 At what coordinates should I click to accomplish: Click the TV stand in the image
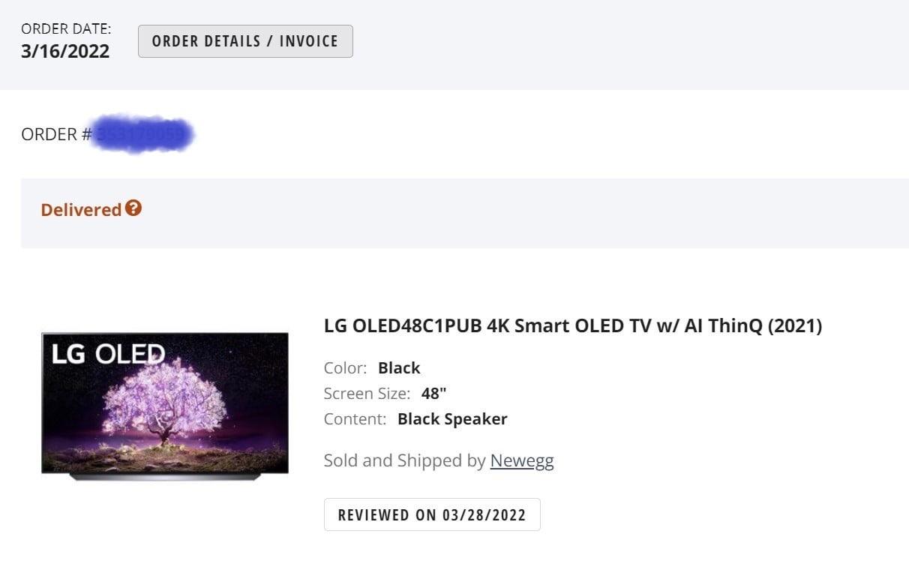pos(165,476)
